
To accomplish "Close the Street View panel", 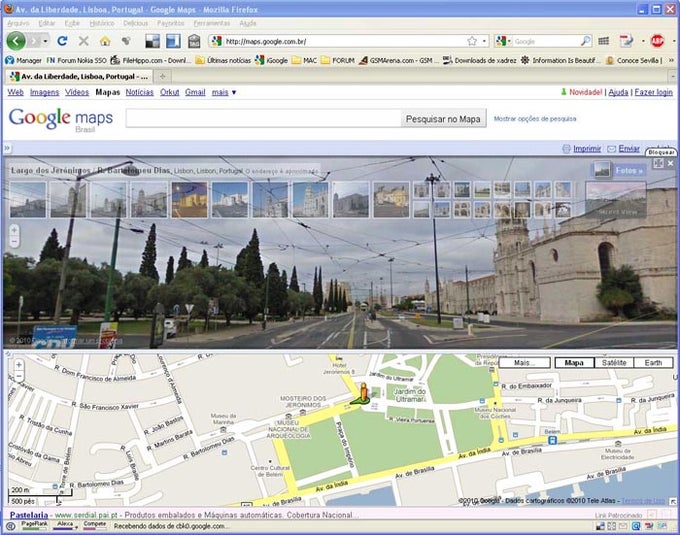I will click(x=670, y=163).
